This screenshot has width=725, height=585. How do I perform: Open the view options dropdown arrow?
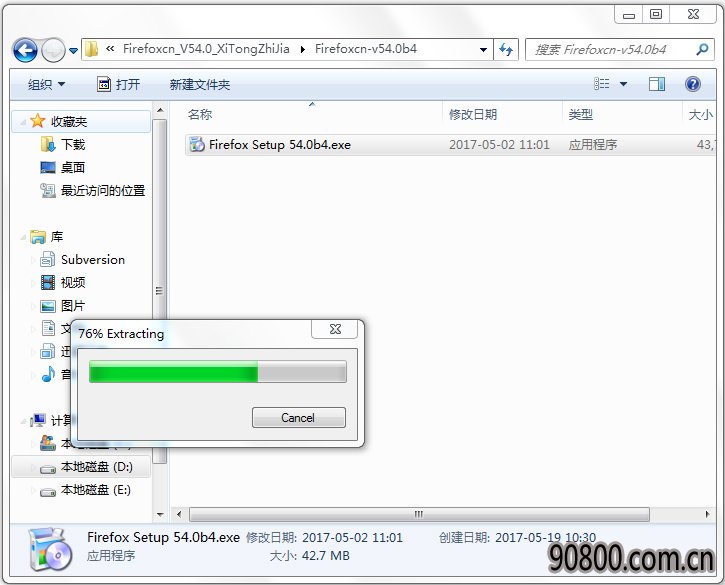click(623, 84)
